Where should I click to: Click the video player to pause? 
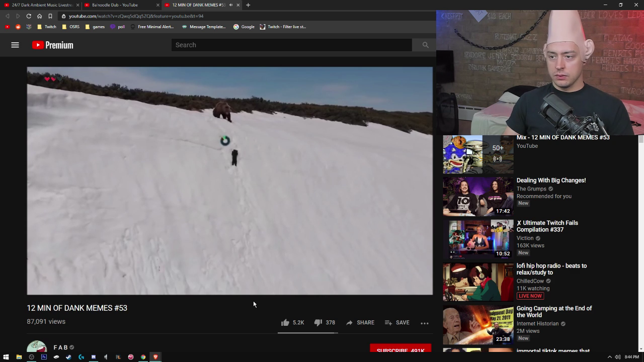229,181
